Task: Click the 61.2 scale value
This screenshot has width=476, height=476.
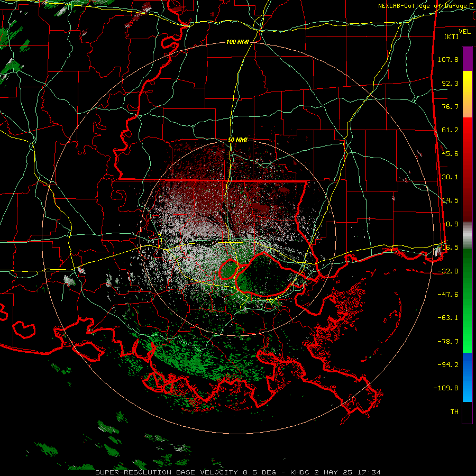Action: click(x=450, y=130)
